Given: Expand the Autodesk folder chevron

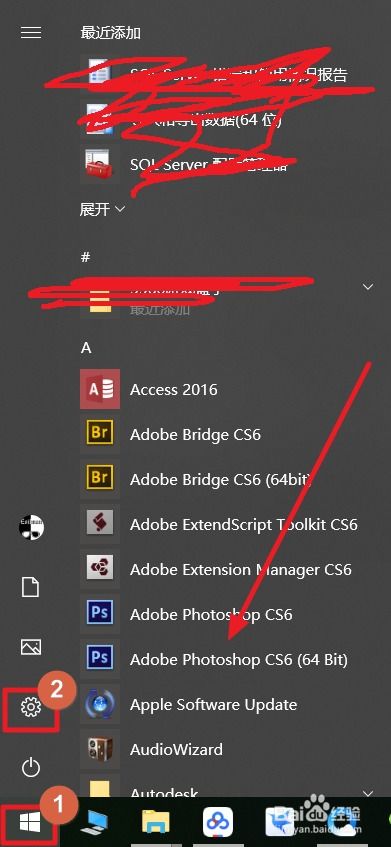Looking at the screenshot, I should point(368,794).
